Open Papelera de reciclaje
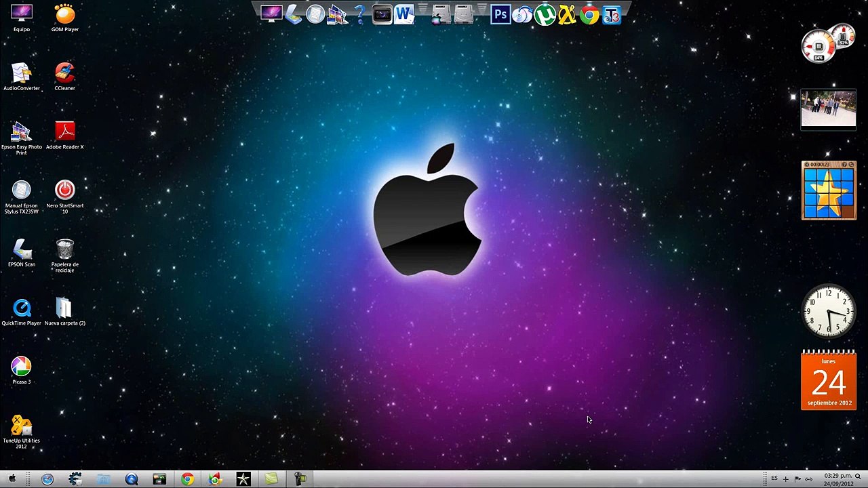This screenshot has height=488, width=868. pos(65,256)
